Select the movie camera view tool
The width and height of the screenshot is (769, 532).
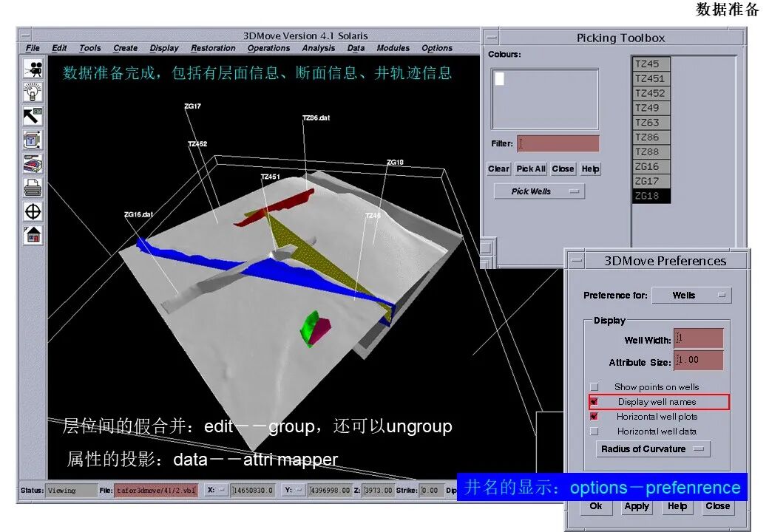33,69
